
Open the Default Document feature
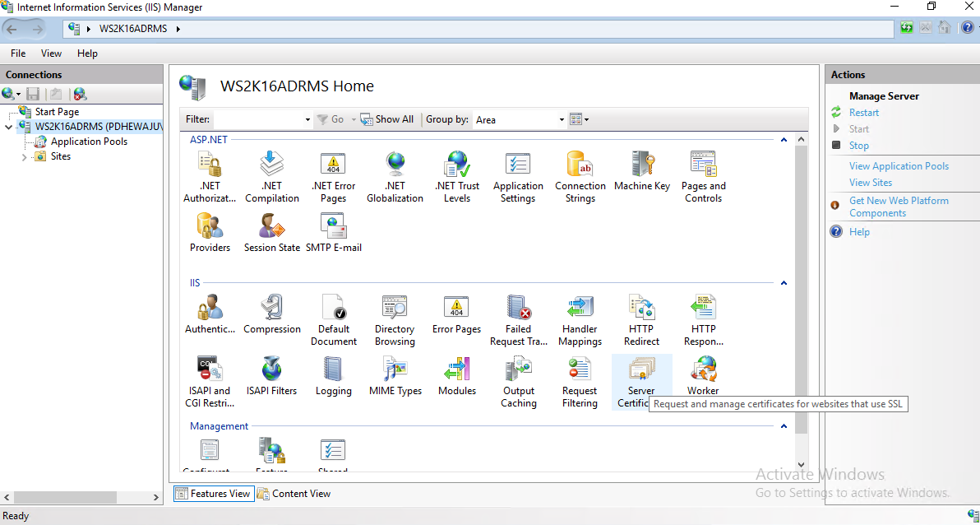[x=333, y=320]
